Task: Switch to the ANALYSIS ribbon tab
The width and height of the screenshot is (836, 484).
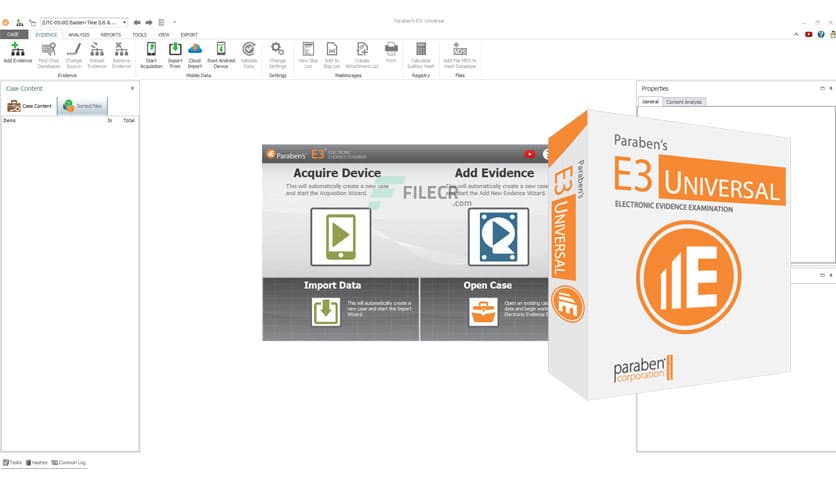Action: click(x=79, y=35)
